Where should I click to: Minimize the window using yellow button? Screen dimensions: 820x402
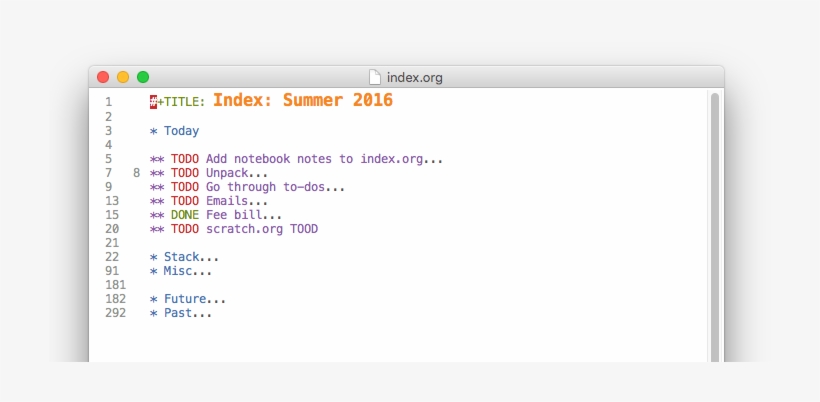pyautogui.click(x=123, y=77)
